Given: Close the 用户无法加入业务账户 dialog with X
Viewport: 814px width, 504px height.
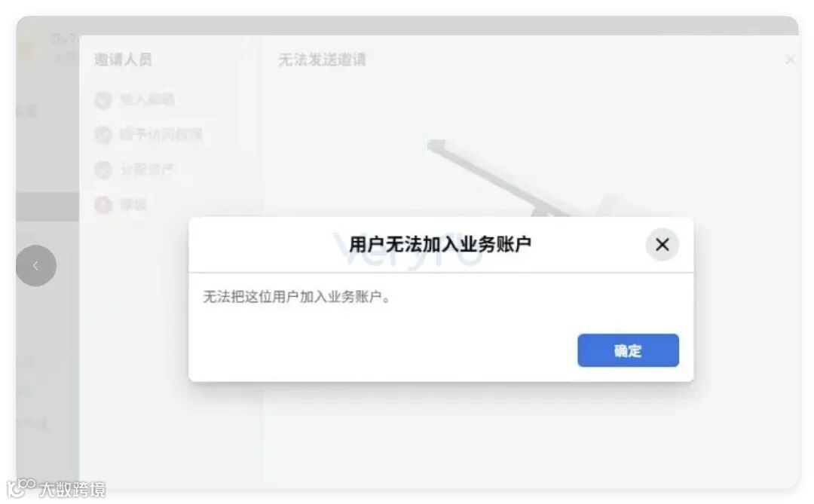Looking at the screenshot, I should coord(662,245).
